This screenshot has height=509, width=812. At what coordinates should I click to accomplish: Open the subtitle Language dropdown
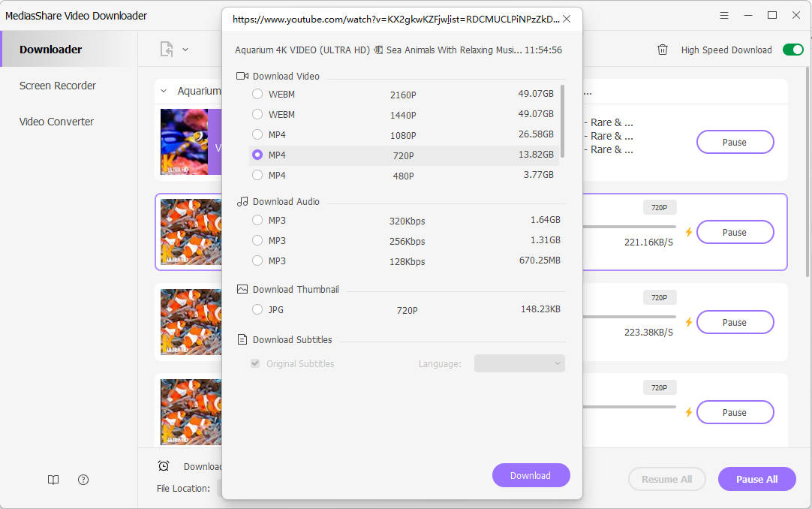519,363
